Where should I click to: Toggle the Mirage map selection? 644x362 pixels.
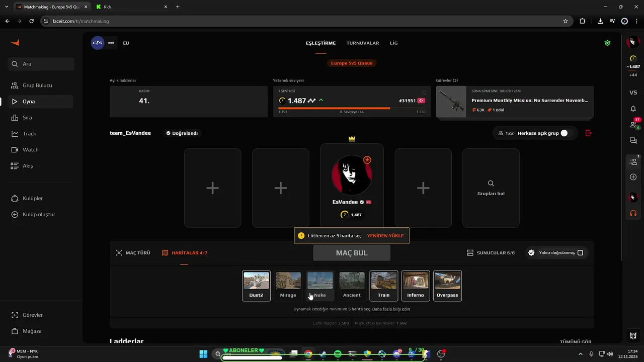(288, 286)
